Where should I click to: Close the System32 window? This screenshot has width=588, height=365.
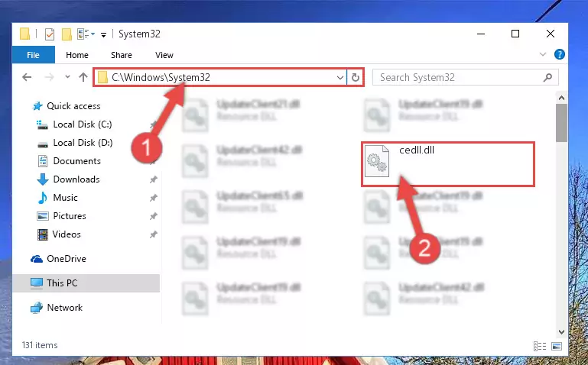click(x=550, y=34)
